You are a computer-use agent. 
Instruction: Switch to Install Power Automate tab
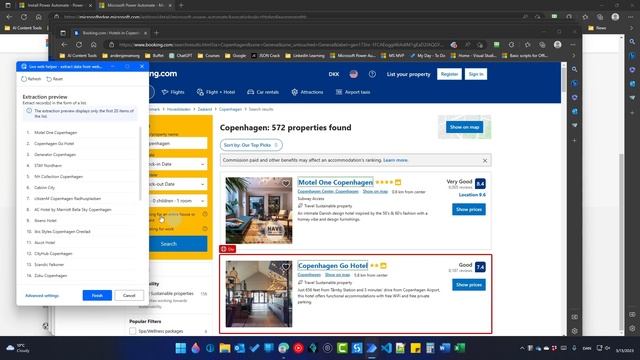click(55, 5)
